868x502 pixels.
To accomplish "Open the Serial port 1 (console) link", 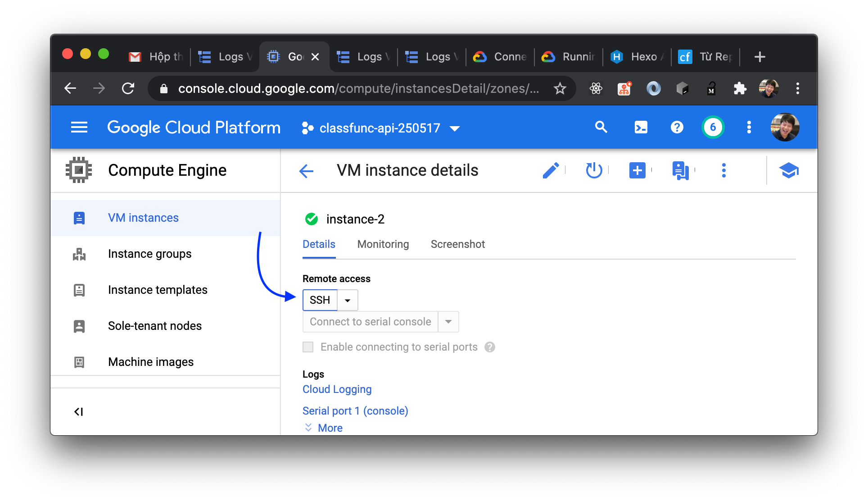I will (x=355, y=411).
